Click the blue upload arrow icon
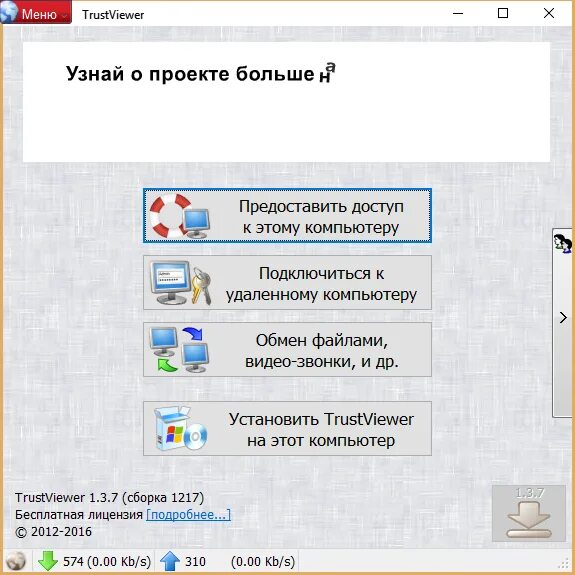575x575 pixels. tap(170, 561)
